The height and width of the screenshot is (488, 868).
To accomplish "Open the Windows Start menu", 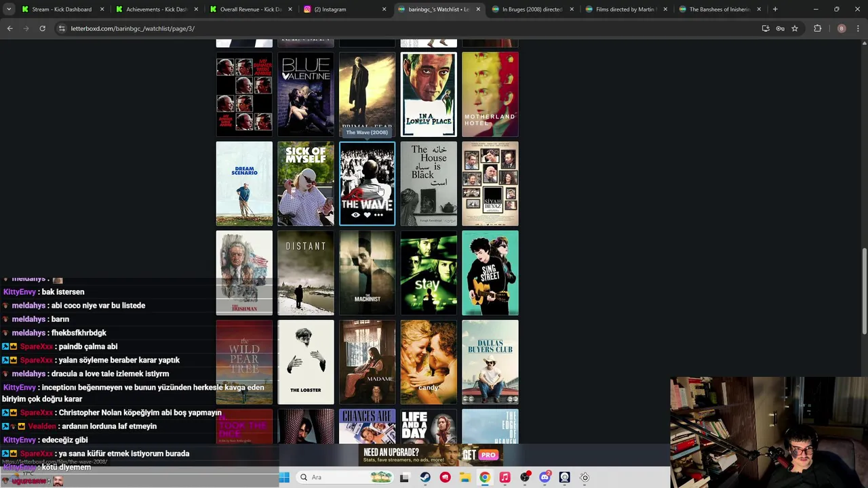I will 284,477.
